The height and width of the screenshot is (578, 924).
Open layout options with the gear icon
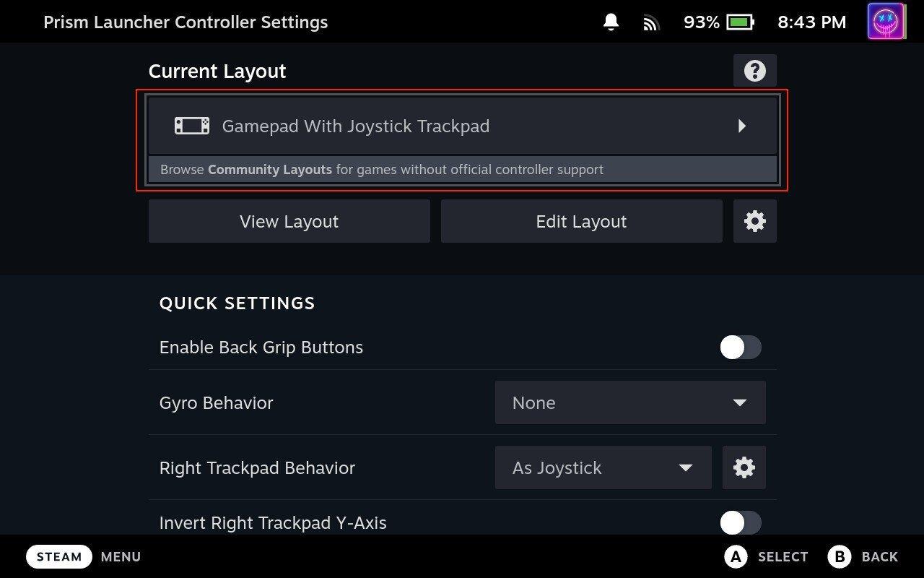(x=754, y=221)
